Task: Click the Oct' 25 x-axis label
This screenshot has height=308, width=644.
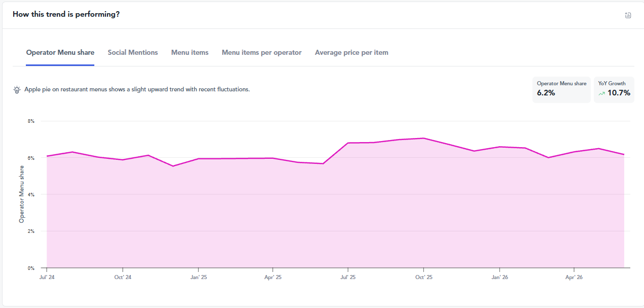Action: point(423,278)
